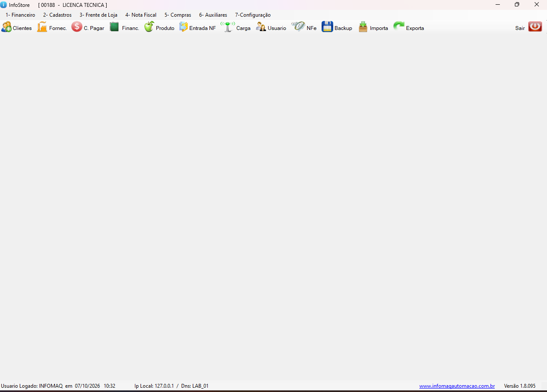Select the Exporta green arrow icon
Image resolution: width=547 pixels, height=392 pixels.
tap(399, 27)
